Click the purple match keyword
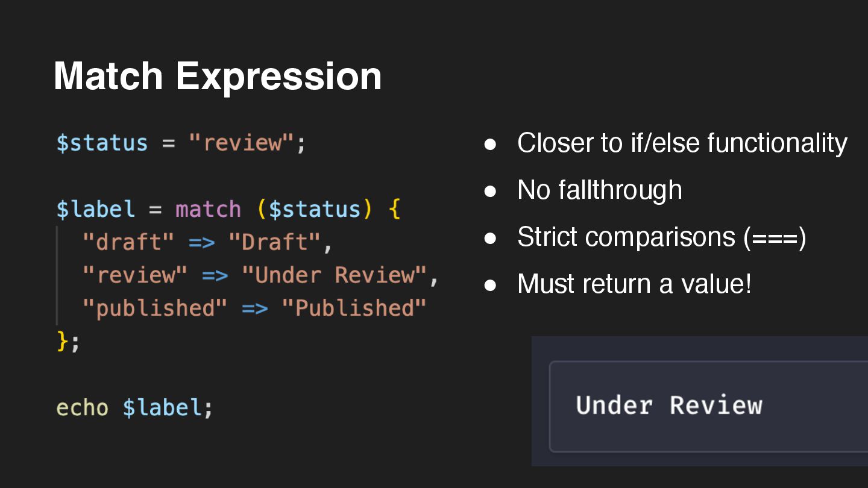This screenshot has width=868, height=488. point(209,209)
